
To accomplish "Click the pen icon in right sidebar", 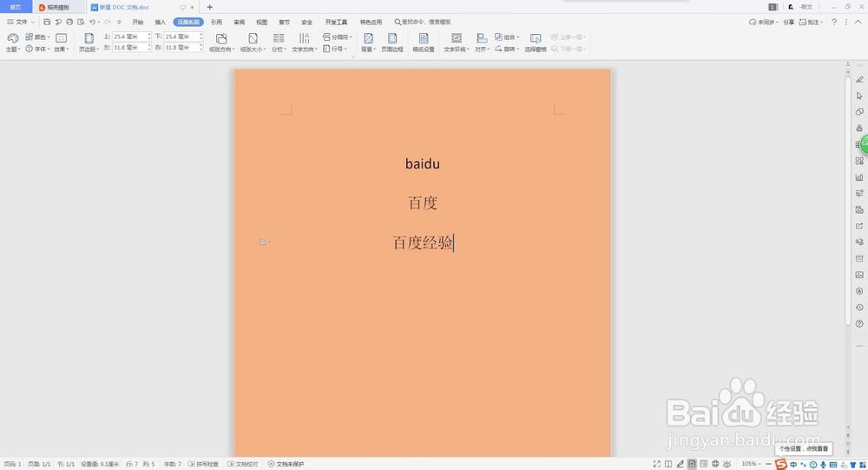I will point(859,79).
